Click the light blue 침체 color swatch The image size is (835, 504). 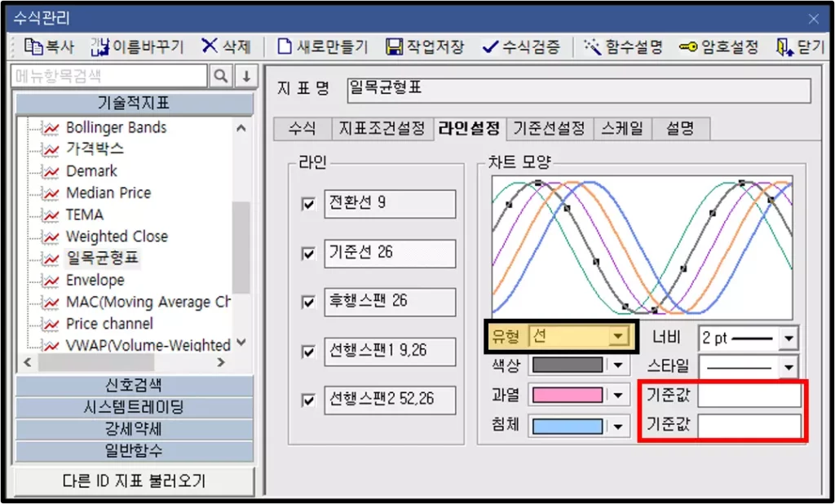pyautogui.click(x=568, y=427)
